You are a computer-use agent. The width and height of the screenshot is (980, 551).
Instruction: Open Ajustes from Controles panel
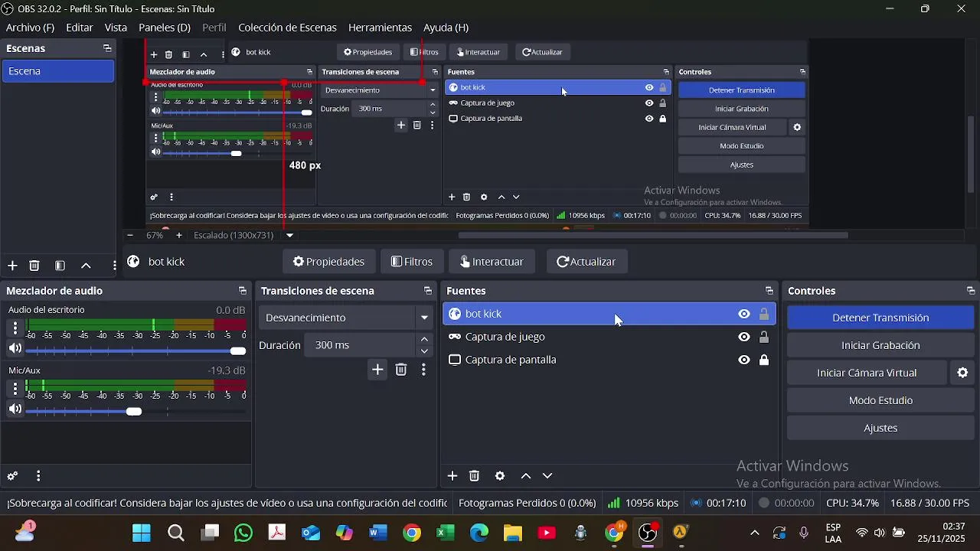coord(880,428)
